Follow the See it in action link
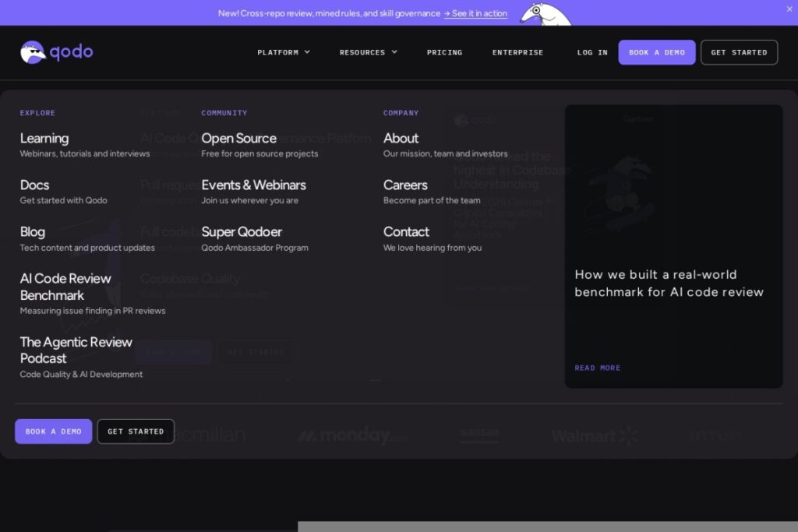The height and width of the screenshot is (532, 798). coord(475,13)
